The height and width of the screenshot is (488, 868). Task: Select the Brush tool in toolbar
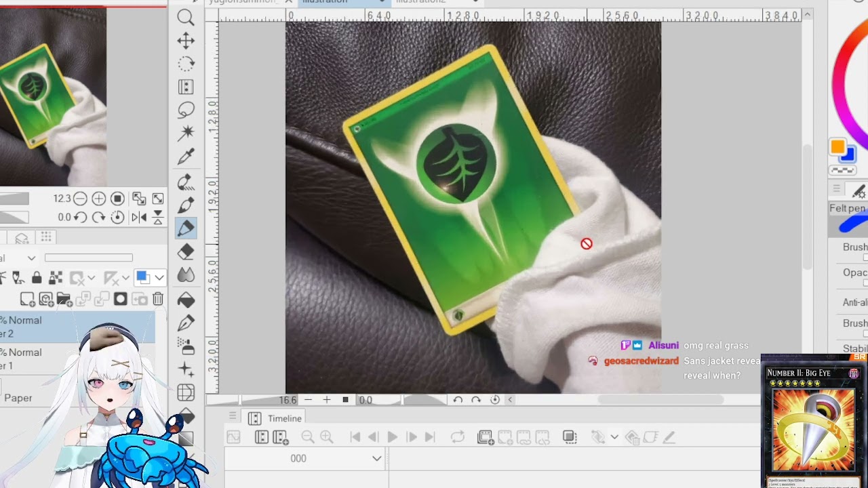186,205
